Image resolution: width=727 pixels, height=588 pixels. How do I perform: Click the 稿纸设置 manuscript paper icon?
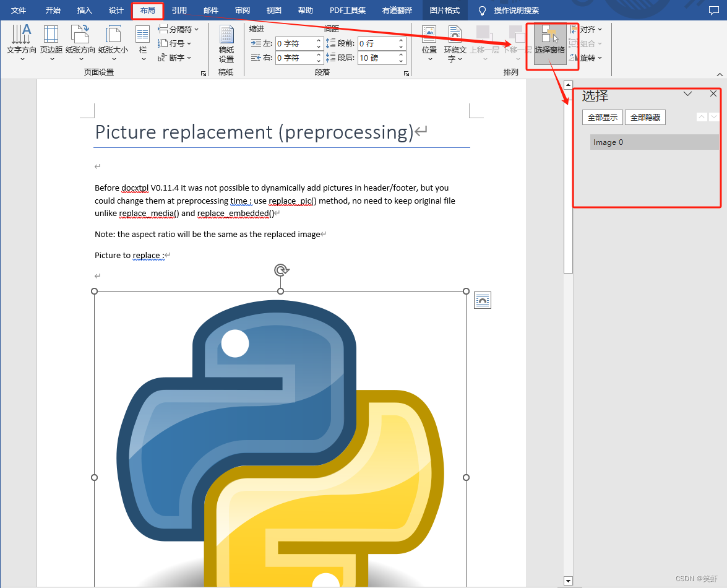[x=226, y=43]
